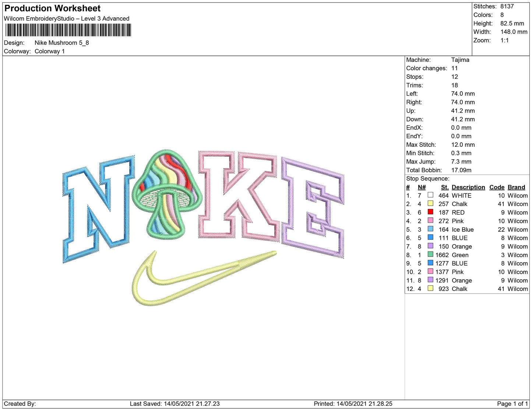The height and width of the screenshot is (409, 532).
Task: Click the Max Stitch value "12.0 mm"
Action: [x=463, y=145]
